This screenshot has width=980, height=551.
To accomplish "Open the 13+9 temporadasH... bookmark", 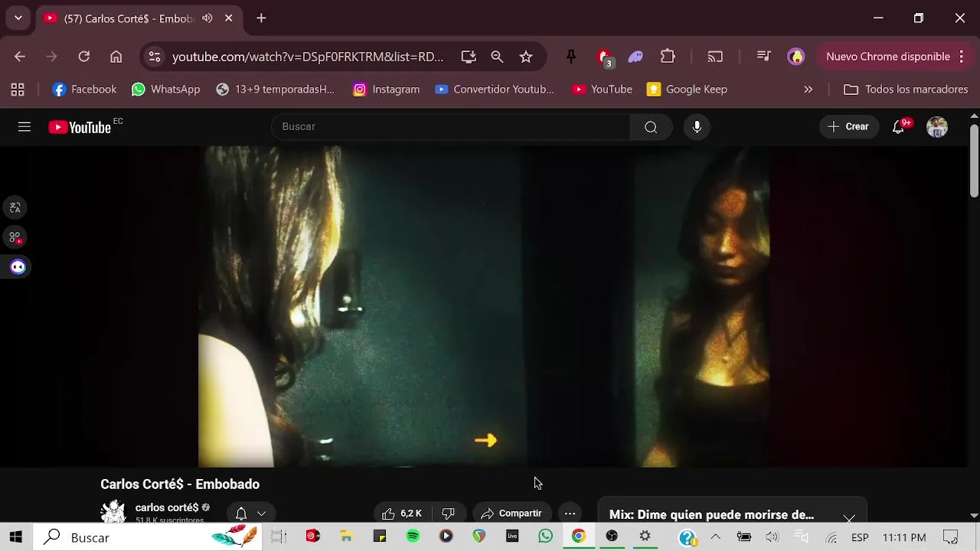I will click(x=276, y=90).
